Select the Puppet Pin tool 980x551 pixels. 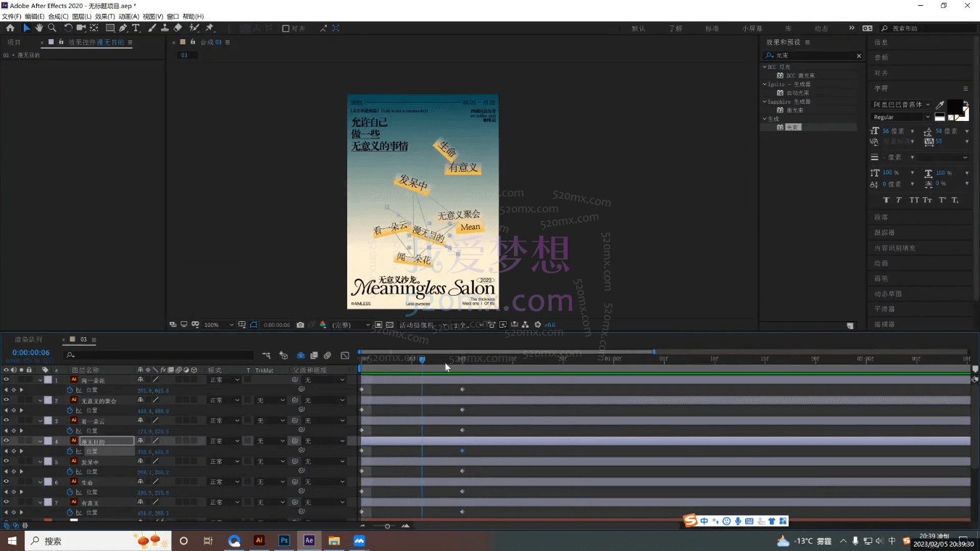[209, 28]
